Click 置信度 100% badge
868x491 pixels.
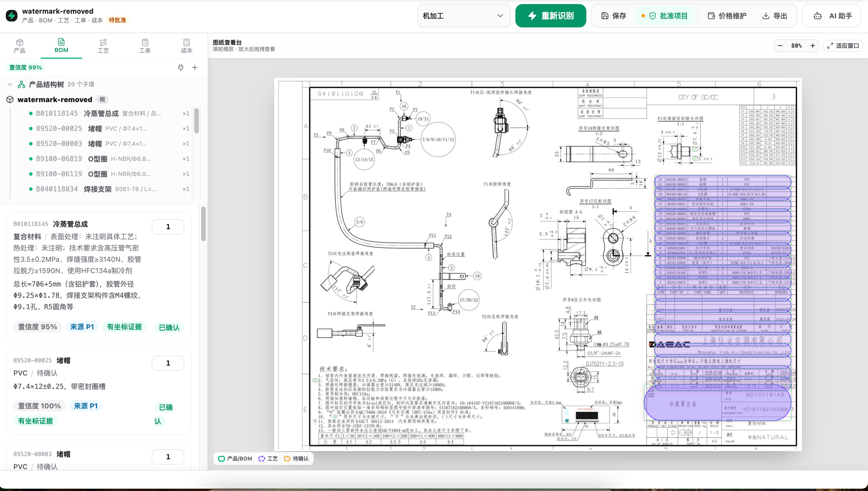click(40, 406)
